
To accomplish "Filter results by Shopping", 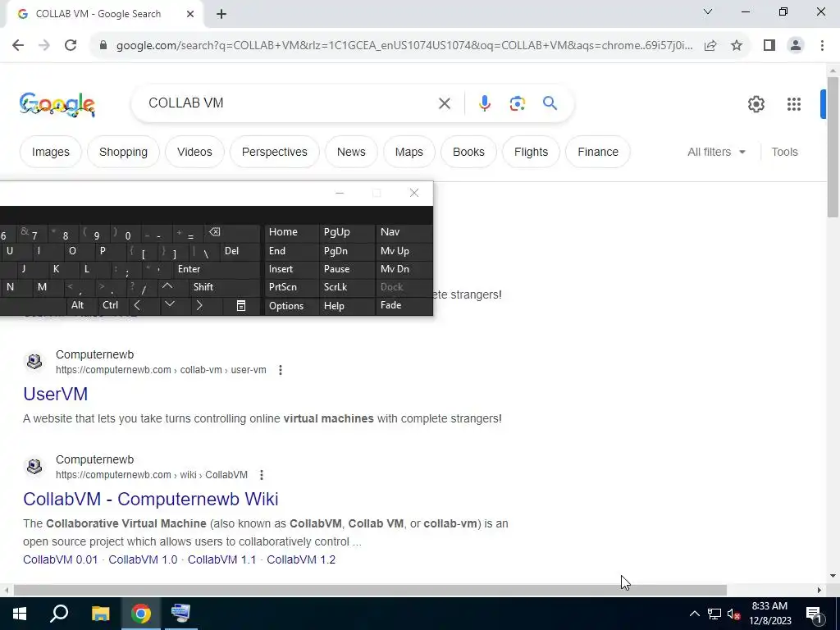I will pos(123,152).
